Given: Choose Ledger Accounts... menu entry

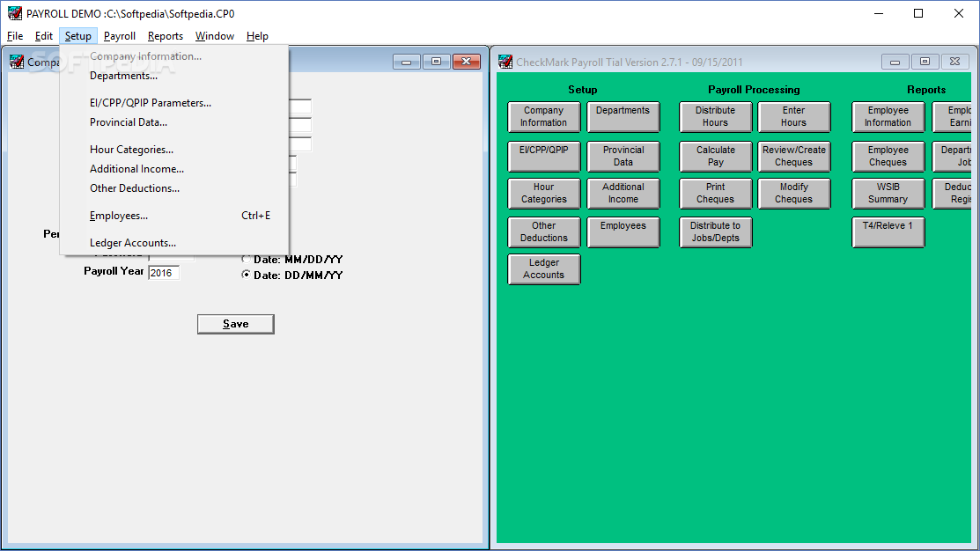Looking at the screenshot, I should (173, 243).
